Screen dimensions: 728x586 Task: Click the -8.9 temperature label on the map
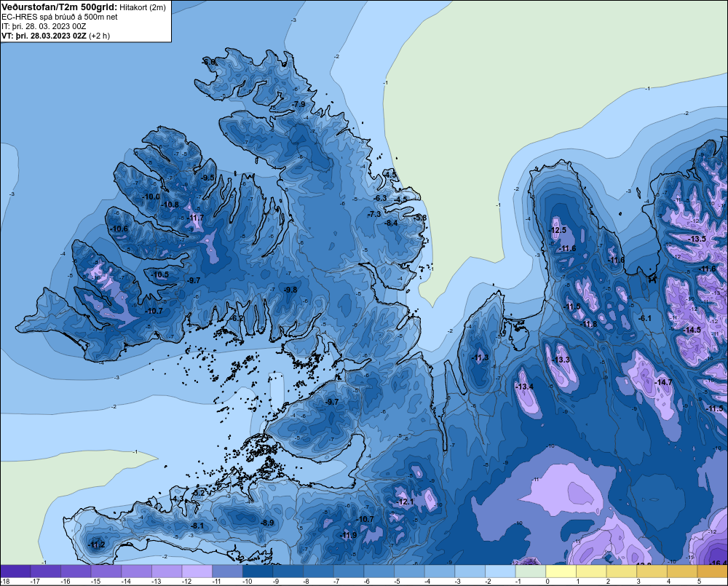(x=267, y=523)
